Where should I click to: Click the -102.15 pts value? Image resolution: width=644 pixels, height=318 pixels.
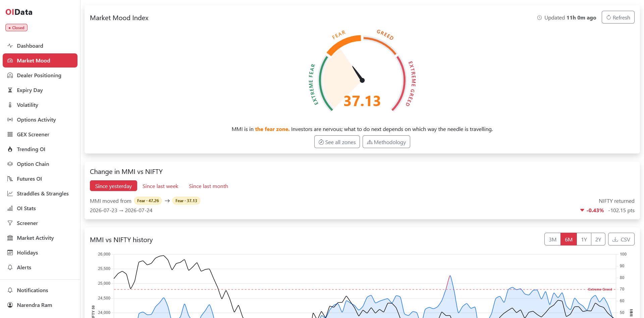tap(621, 211)
